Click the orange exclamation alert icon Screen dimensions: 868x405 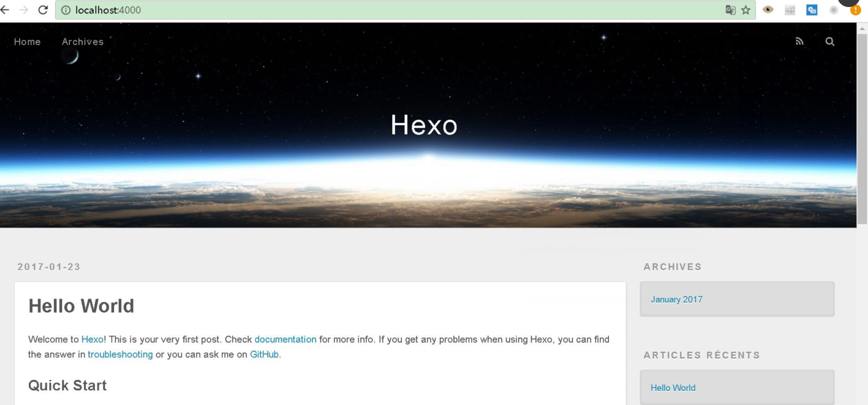[855, 10]
